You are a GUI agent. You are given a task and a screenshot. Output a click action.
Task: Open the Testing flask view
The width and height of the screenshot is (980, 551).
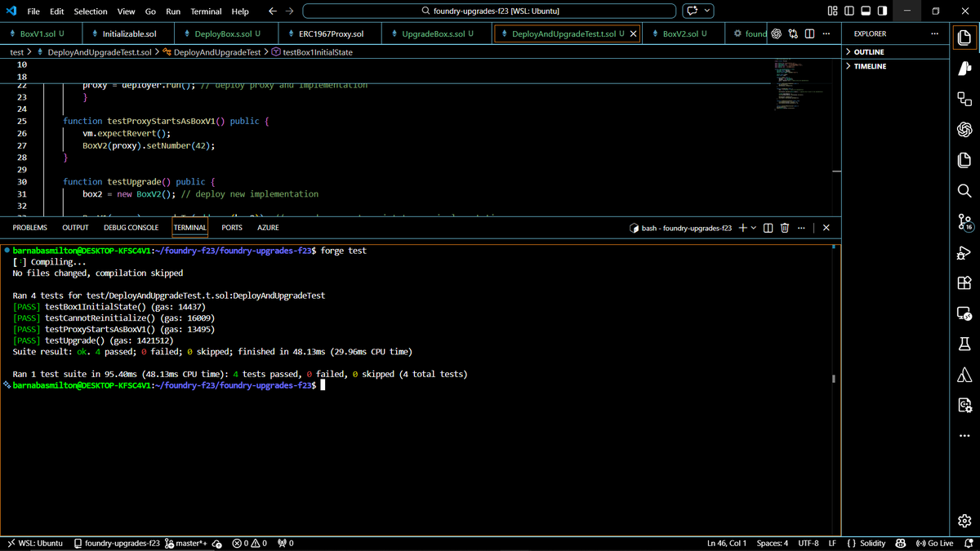(964, 344)
